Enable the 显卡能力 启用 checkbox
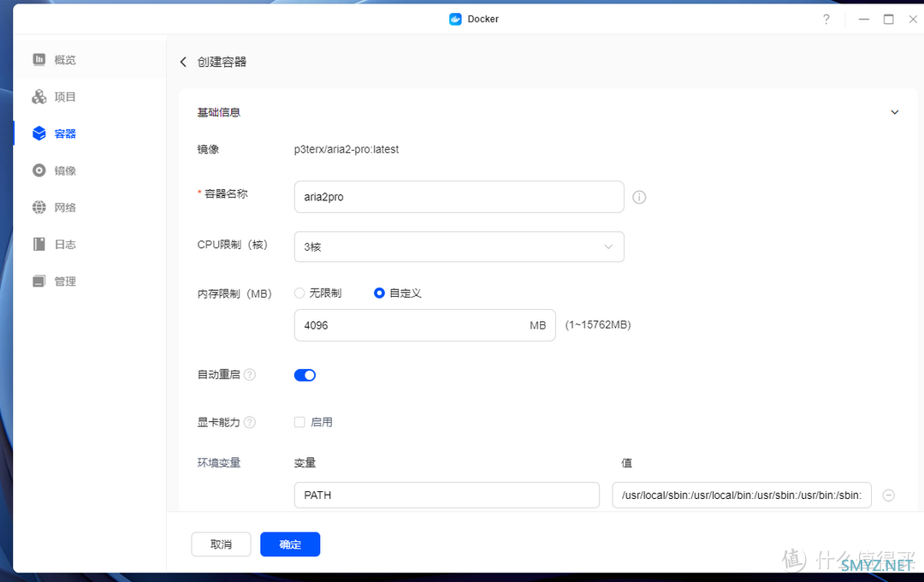Image resolution: width=924 pixels, height=582 pixels. click(x=299, y=422)
